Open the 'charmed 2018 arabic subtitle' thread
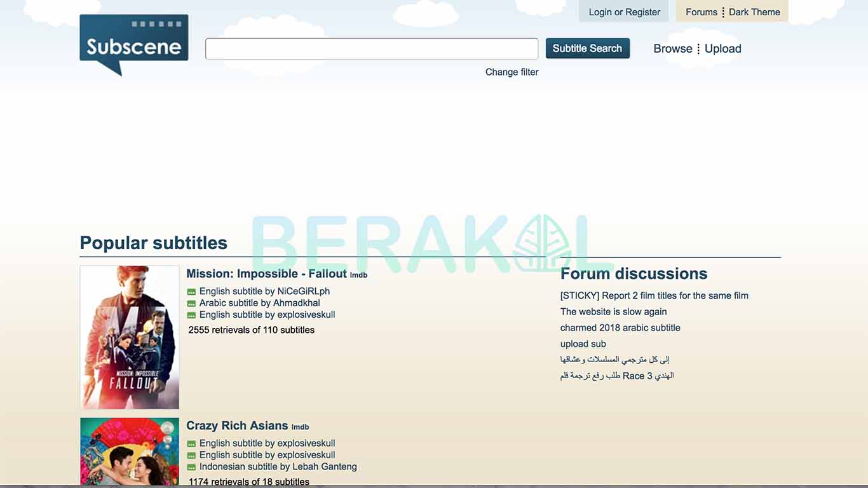 [620, 328]
